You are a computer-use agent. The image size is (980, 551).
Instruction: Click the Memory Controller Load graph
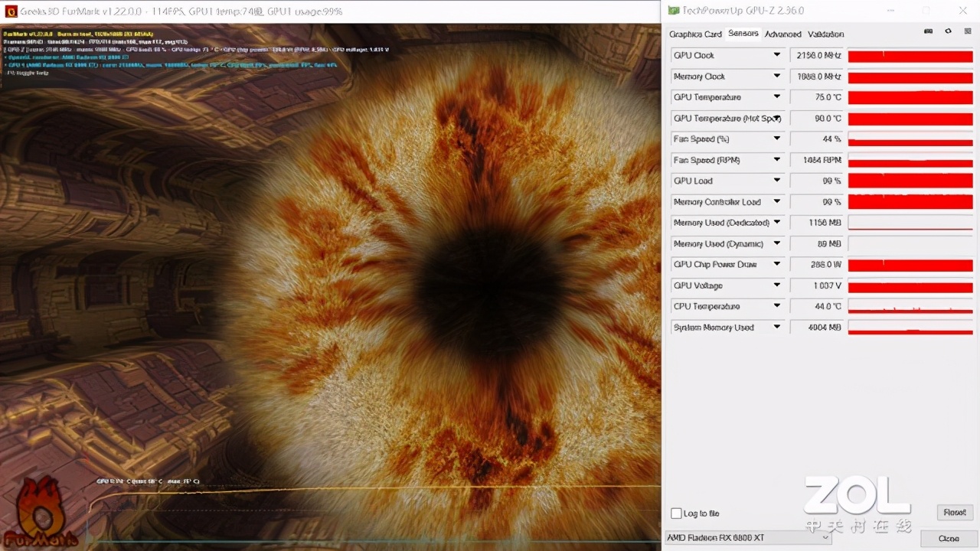point(910,202)
